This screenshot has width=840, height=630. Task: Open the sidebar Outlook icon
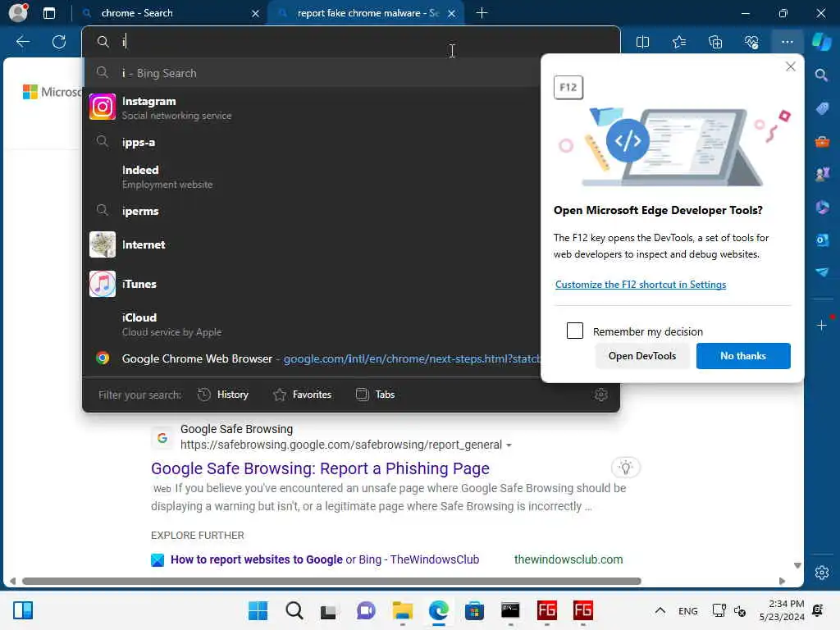click(822, 240)
